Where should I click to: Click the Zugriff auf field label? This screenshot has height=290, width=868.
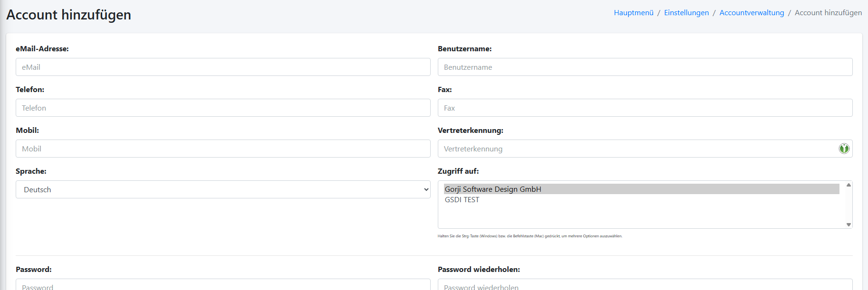458,171
